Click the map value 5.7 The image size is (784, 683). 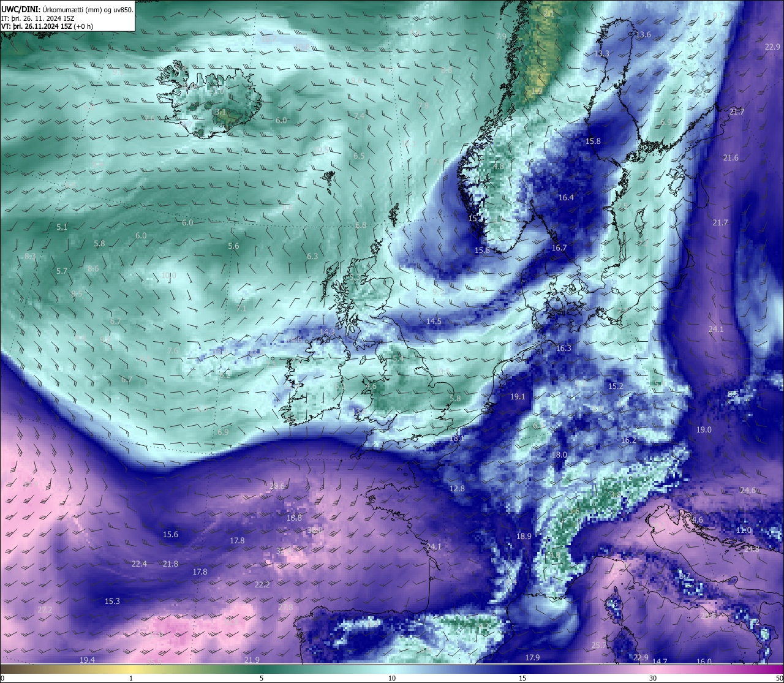[x=62, y=271]
